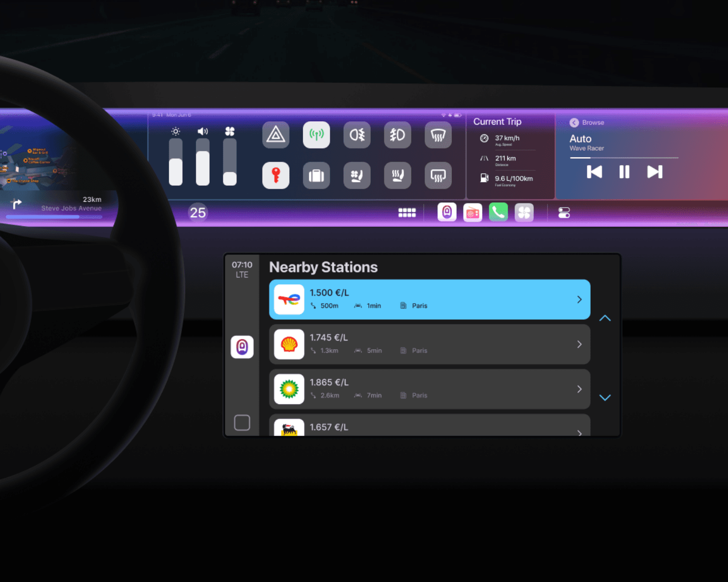Tap the distance road icon

484,158
